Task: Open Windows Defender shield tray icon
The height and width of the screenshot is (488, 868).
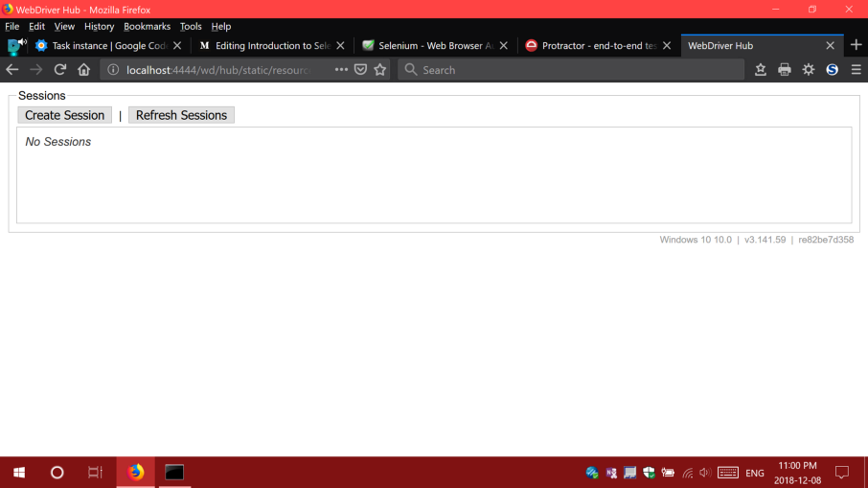Action: (x=649, y=473)
